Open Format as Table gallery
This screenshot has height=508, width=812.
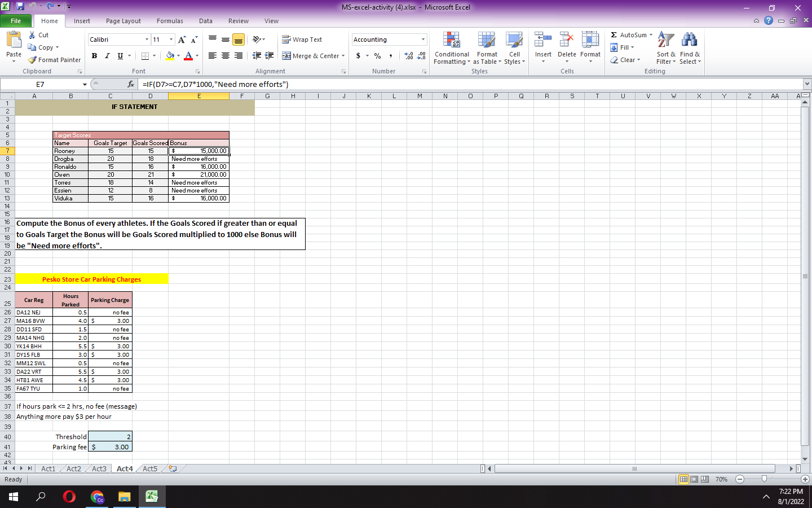coord(487,49)
